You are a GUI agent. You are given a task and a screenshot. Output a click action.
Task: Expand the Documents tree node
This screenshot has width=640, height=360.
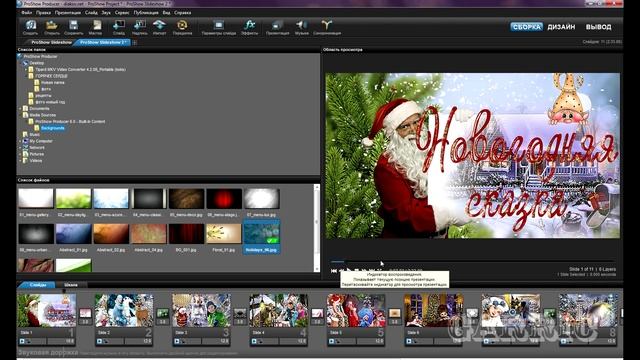click(20, 109)
